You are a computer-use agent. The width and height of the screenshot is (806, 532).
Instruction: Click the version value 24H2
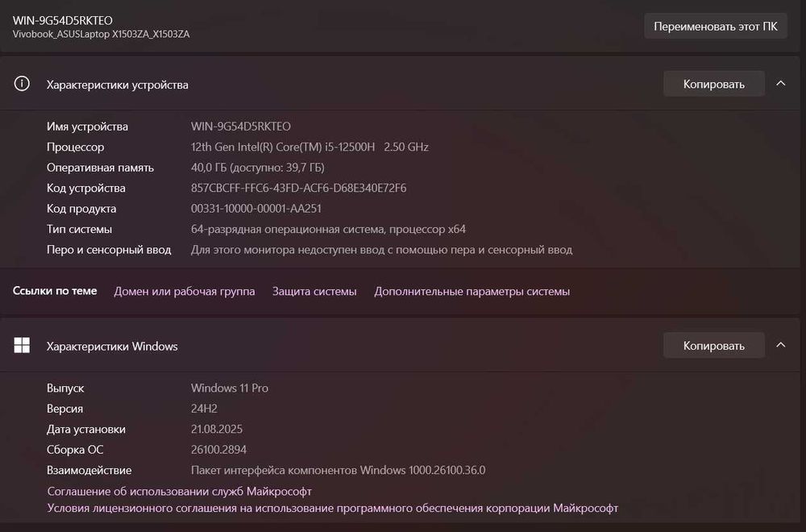(x=204, y=408)
